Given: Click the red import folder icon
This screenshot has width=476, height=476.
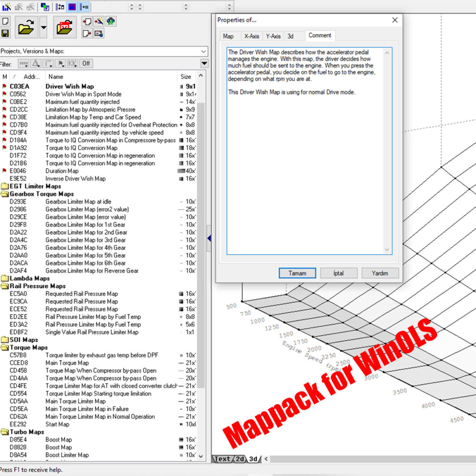Looking at the screenshot, I should point(65,28).
